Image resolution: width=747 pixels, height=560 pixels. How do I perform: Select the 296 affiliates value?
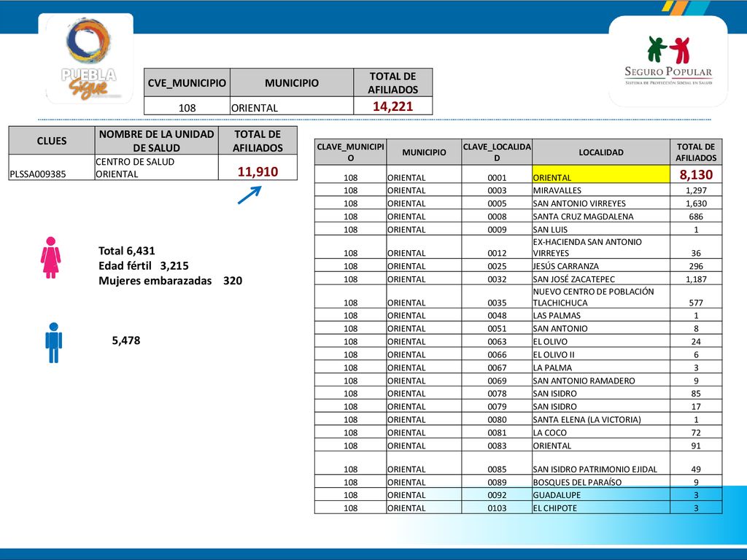coord(696,266)
